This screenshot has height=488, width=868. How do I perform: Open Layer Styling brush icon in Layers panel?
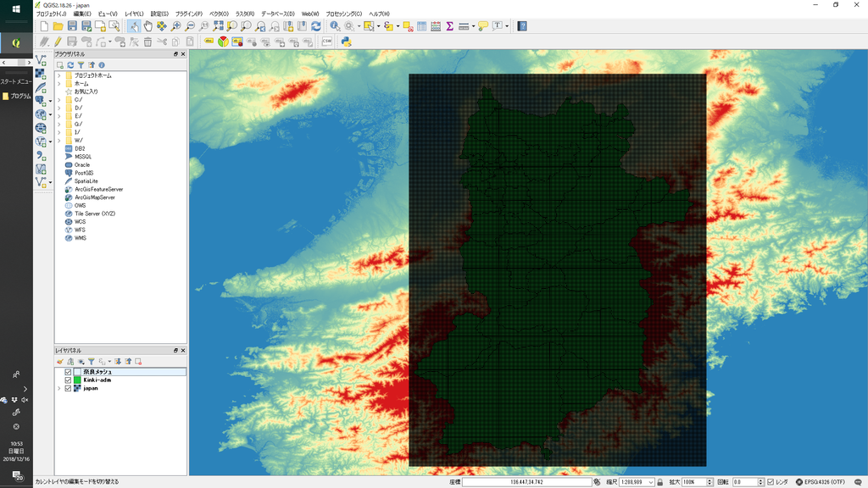(x=60, y=361)
